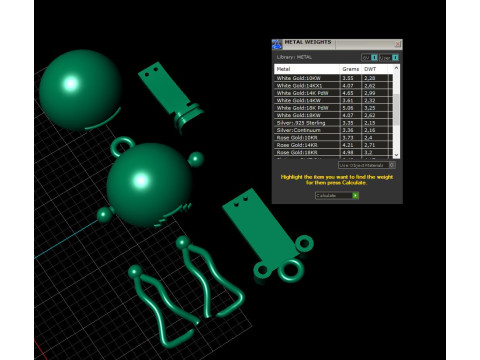This screenshot has width=480, height=360.
Task: Click the 4.98 grams value
Action: [348, 152]
